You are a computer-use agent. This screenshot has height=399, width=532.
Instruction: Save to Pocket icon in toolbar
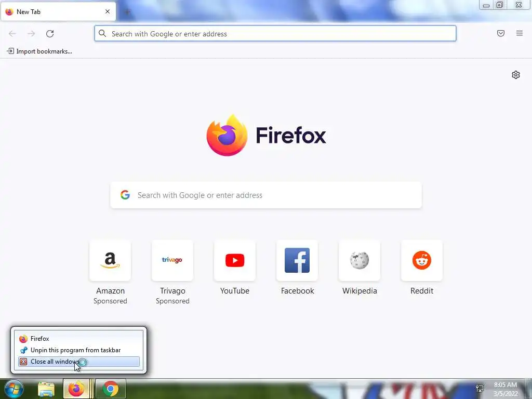click(x=501, y=33)
